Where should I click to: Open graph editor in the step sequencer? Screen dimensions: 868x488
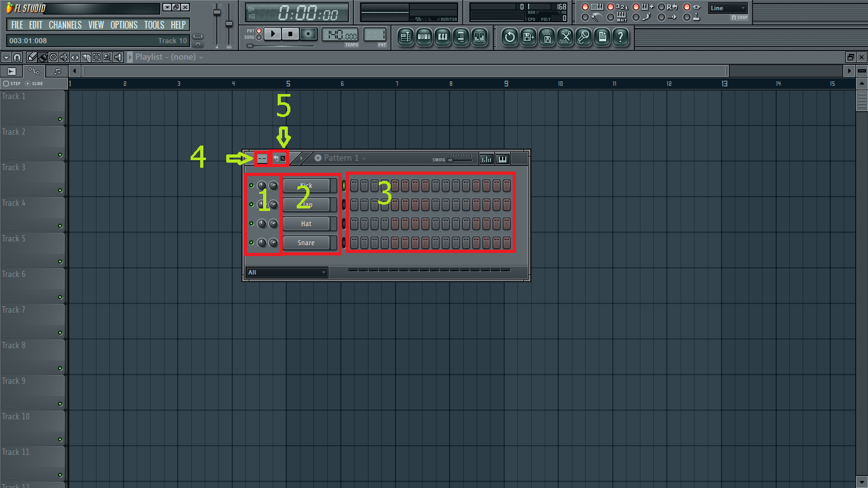click(486, 158)
